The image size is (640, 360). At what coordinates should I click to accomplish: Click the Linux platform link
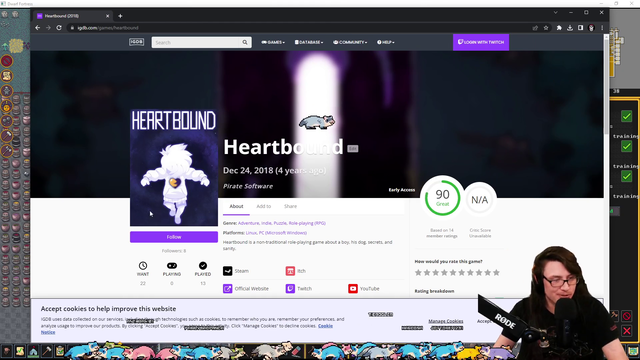(x=251, y=233)
